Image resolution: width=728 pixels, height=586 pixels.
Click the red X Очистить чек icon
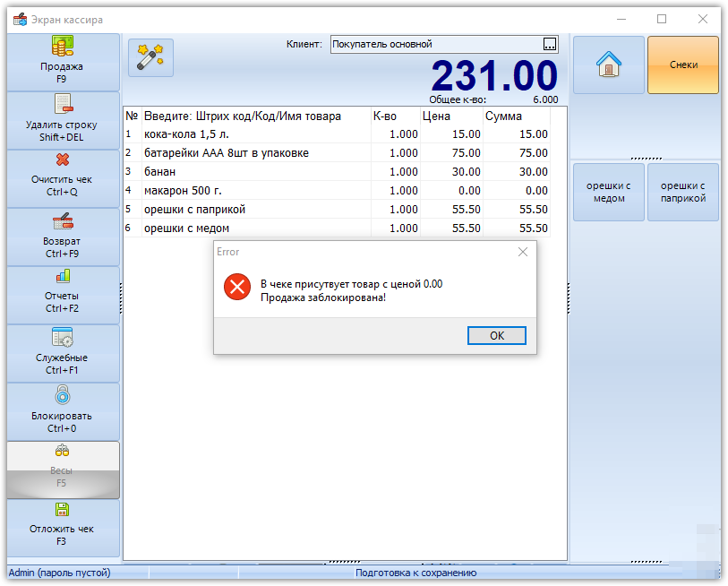63,159
